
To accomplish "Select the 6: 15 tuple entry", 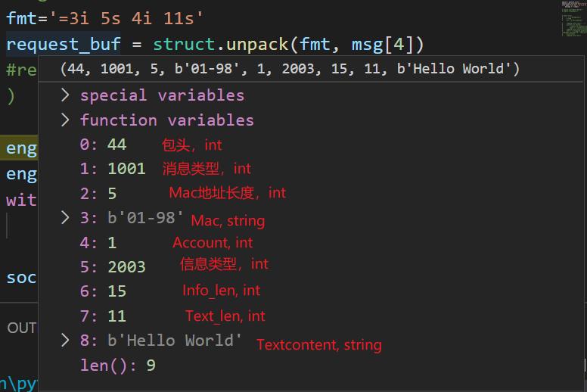I will (103, 291).
